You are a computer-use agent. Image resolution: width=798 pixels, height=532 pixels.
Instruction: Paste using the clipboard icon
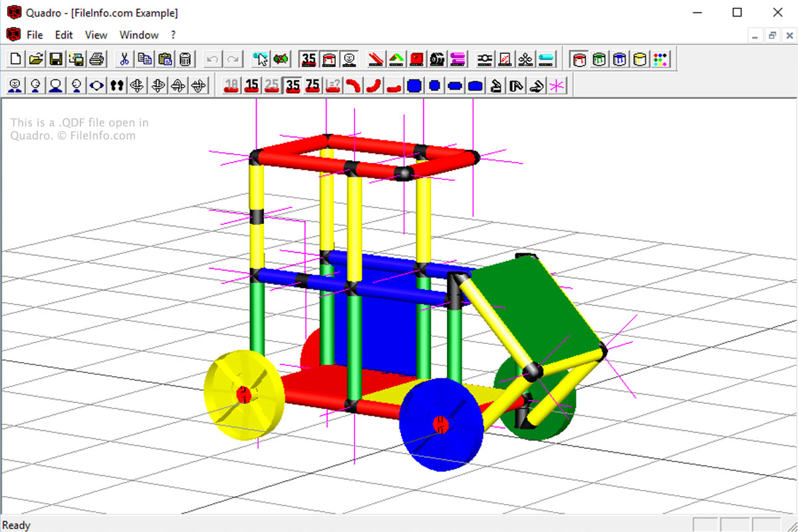(165, 59)
